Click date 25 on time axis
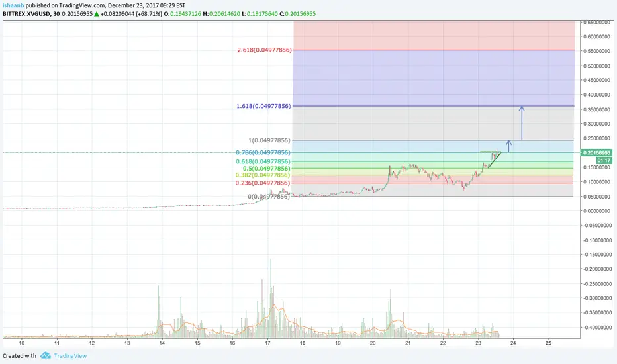 (x=549, y=343)
